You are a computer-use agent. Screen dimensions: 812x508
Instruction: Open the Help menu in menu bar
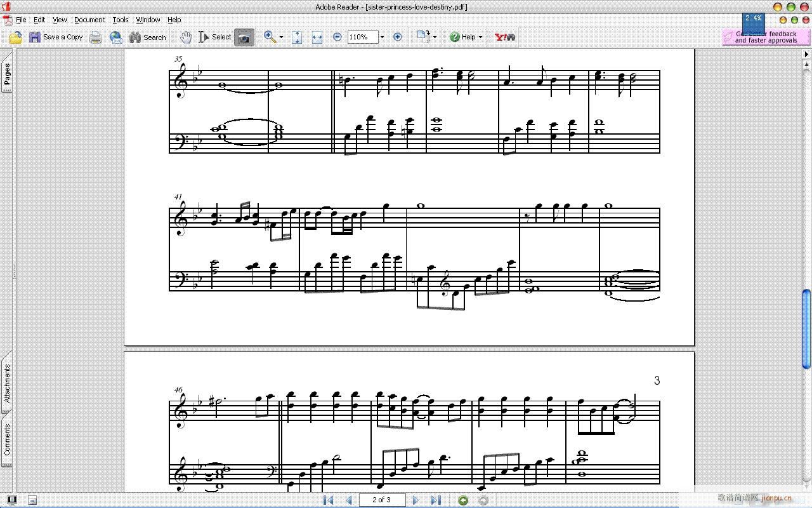174,20
